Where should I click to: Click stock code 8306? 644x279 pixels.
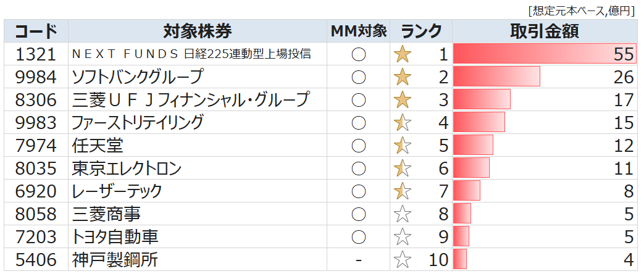point(36,100)
